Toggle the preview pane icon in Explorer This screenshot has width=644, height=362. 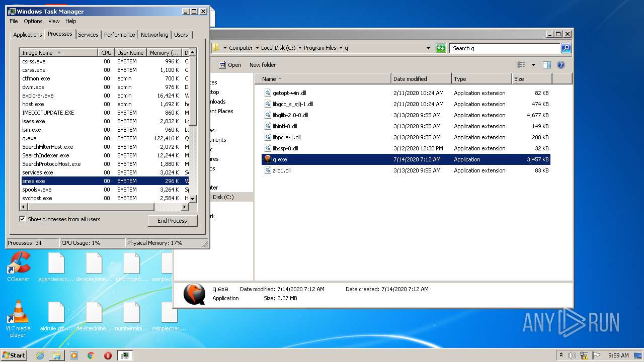point(547,65)
